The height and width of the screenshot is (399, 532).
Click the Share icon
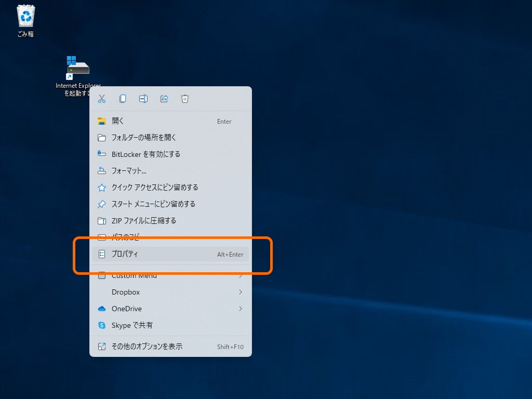[x=164, y=99]
